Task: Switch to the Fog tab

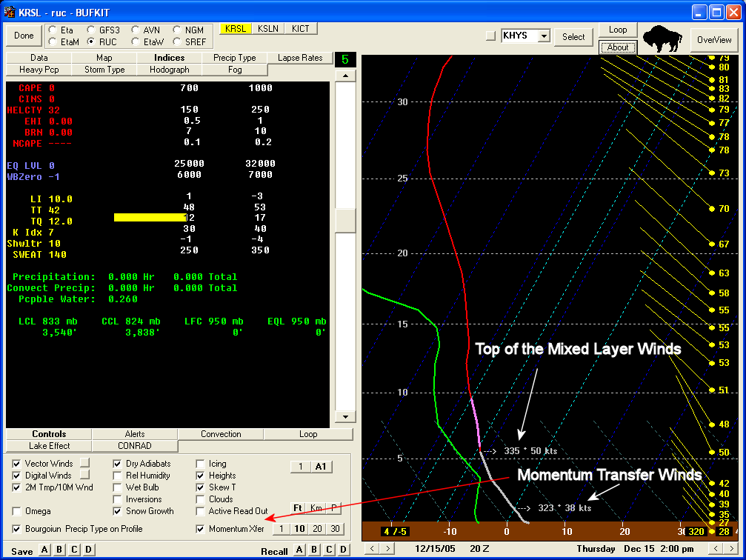Action: (x=235, y=70)
